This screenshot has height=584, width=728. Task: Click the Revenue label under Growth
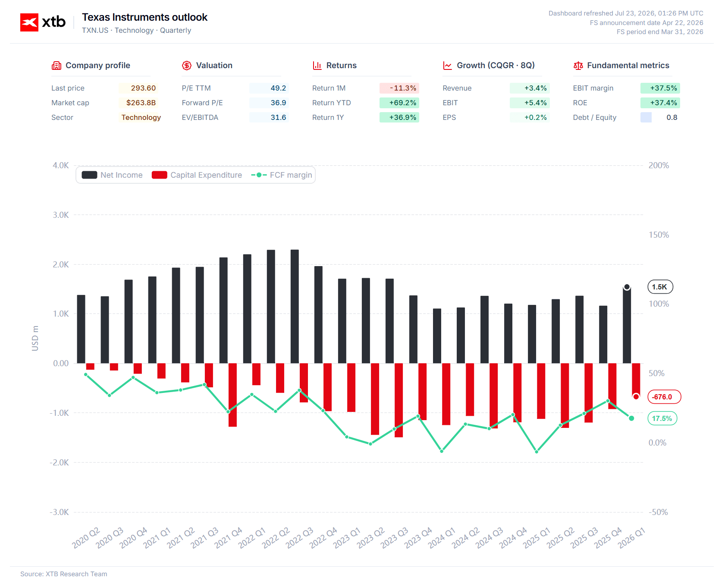(x=457, y=88)
